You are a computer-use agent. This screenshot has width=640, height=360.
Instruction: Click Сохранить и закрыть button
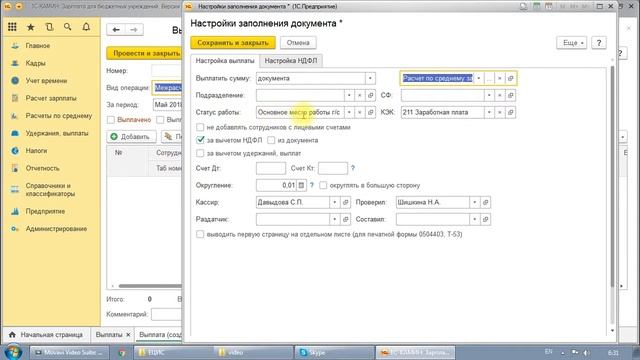tap(233, 42)
